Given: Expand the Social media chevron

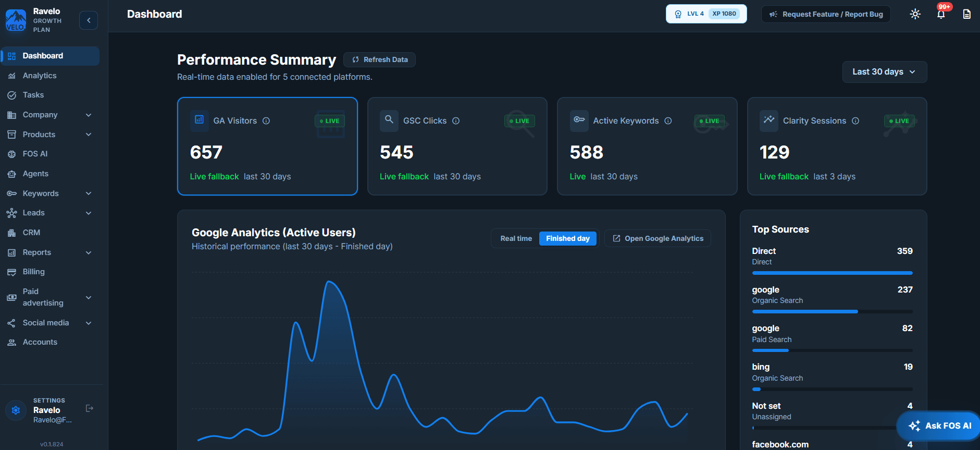Looking at the screenshot, I should (x=89, y=323).
